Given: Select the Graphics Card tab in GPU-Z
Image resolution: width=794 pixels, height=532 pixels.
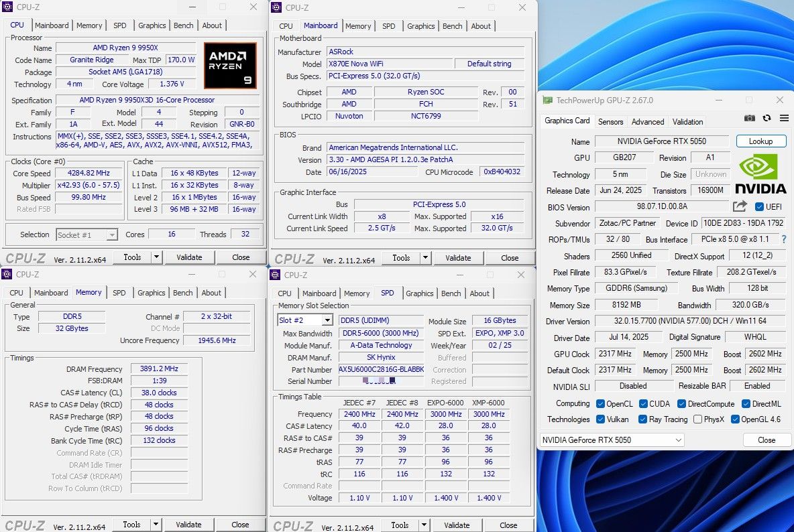Looking at the screenshot, I should 567,121.
